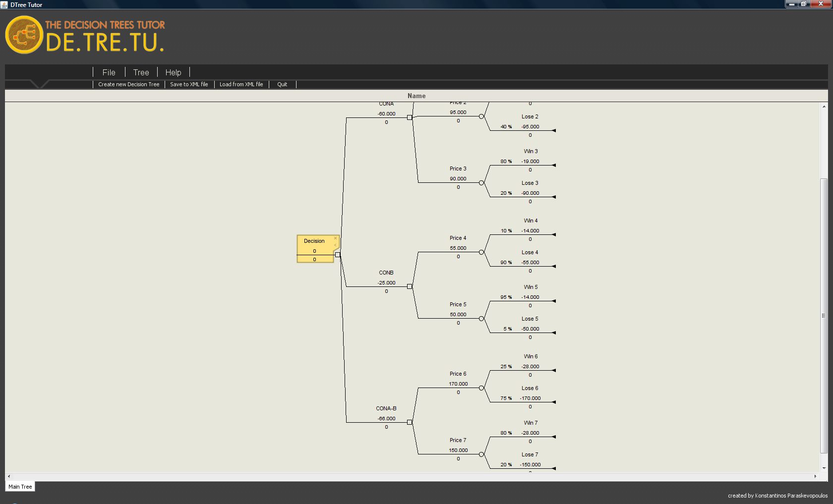The height and width of the screenshot is (504, 833).
Task: Click the Win 4 terminal triangle
Action: 554,234
